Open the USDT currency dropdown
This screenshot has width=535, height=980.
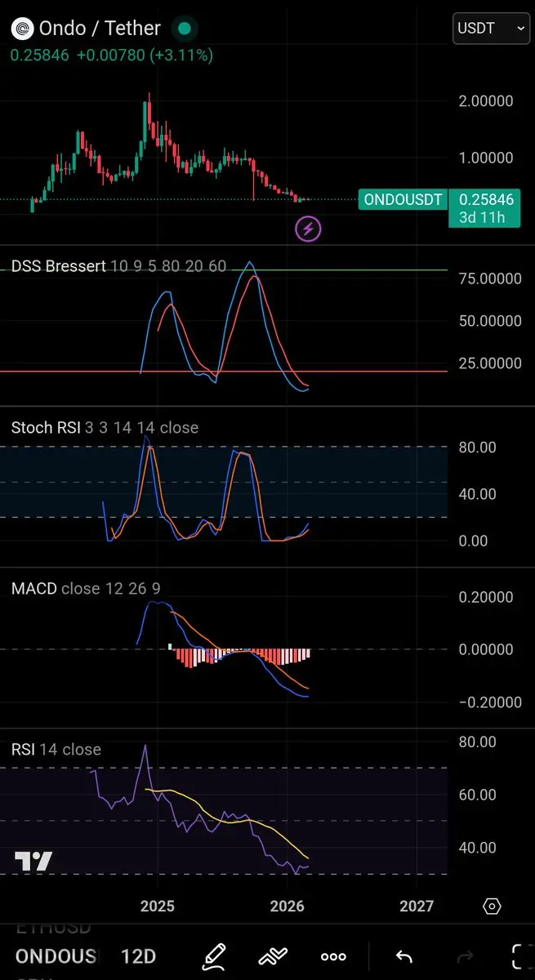tap(492, 29)
